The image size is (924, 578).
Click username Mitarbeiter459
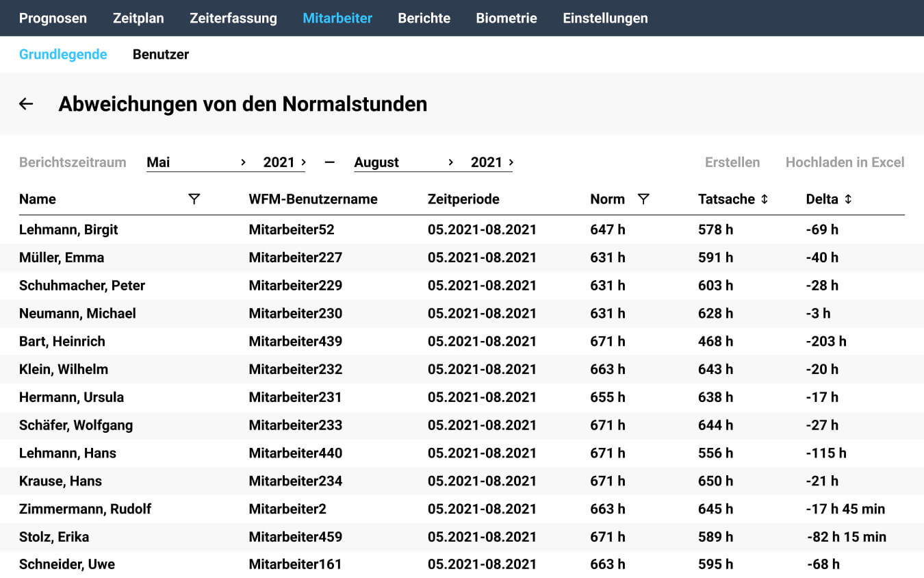click(296, 537)
